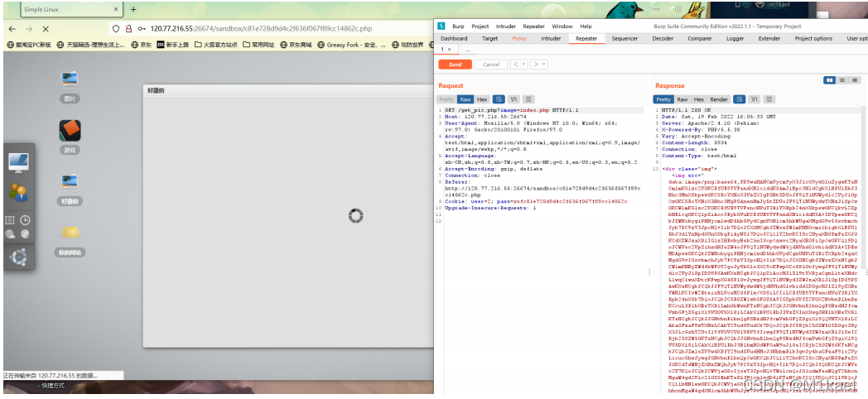This screenshot has width=868, height=399.
Task: Click the Ubuntu logo in the dock
Action: 18,257
